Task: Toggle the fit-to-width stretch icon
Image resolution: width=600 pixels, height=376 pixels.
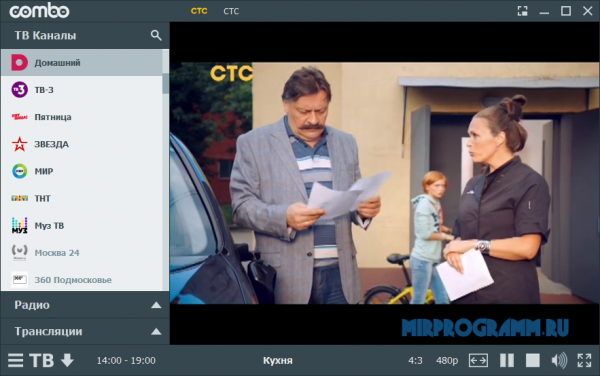Action: [x=478, y=360]
